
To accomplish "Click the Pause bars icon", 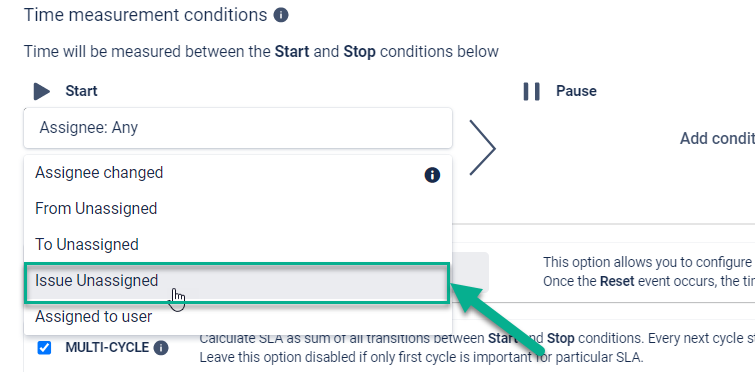I will (x=532, y=91).
